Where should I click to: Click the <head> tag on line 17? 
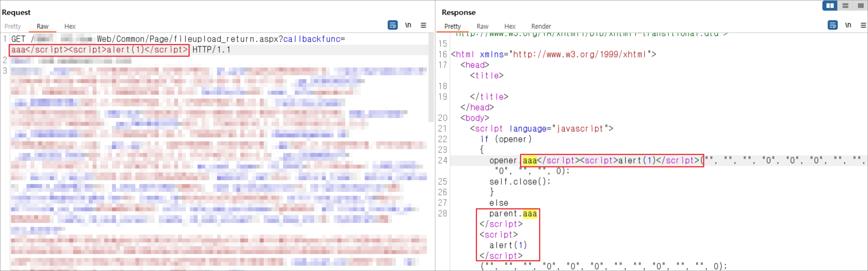475,65
